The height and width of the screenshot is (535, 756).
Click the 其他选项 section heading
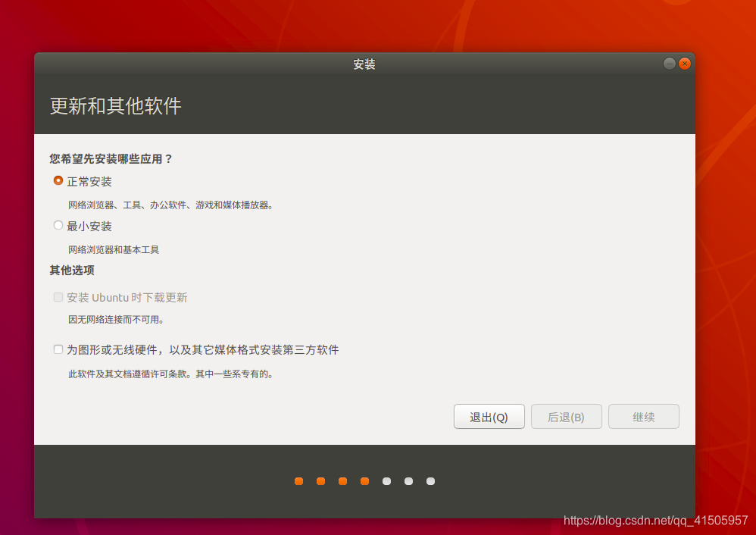tap(71, 270)
